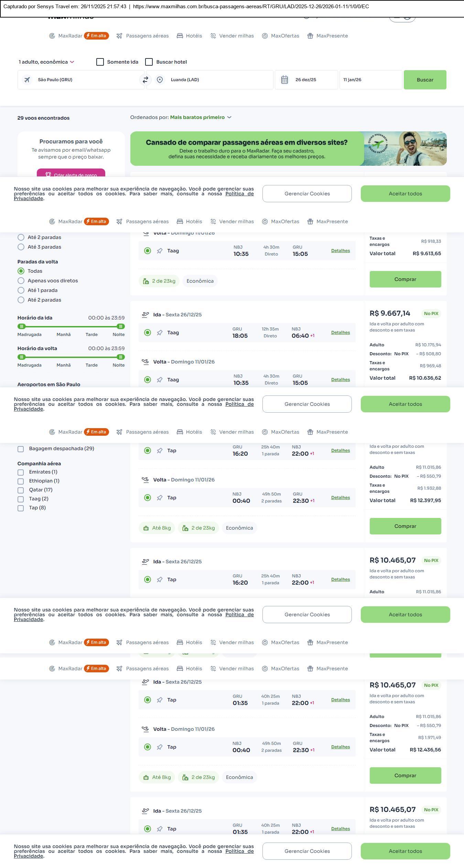Image resolution: width=464 pixels, height=868 pixels.
Task: Click the left handle of Horário da ida slider
Action: 22,326
